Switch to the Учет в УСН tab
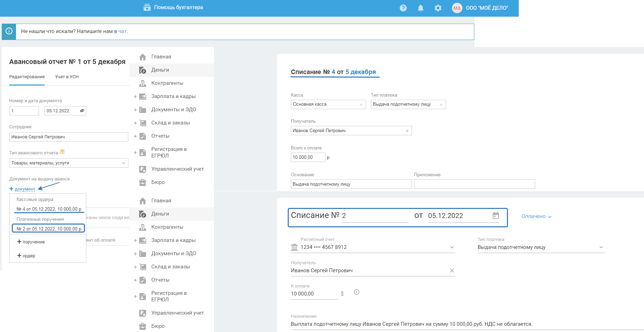 [x=67, y=77]
